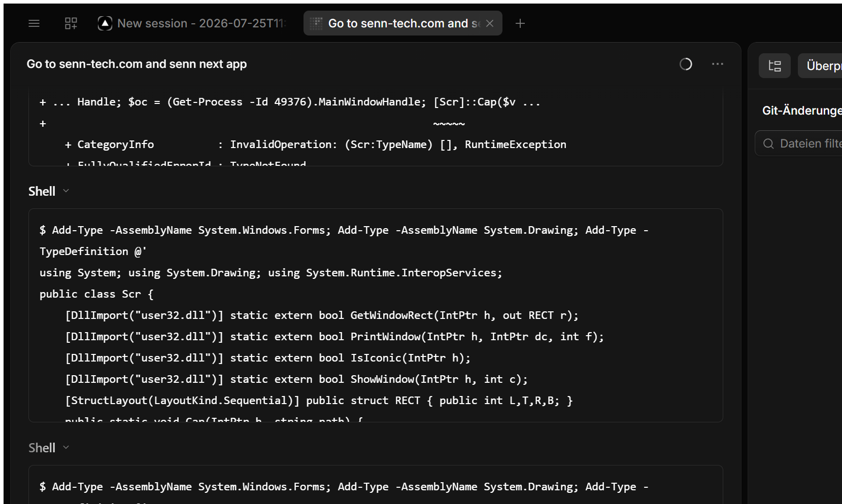This screenshot has width=842, height=504.
Task: Open the three-dots session options menu
Action: (x=718, y=64)
